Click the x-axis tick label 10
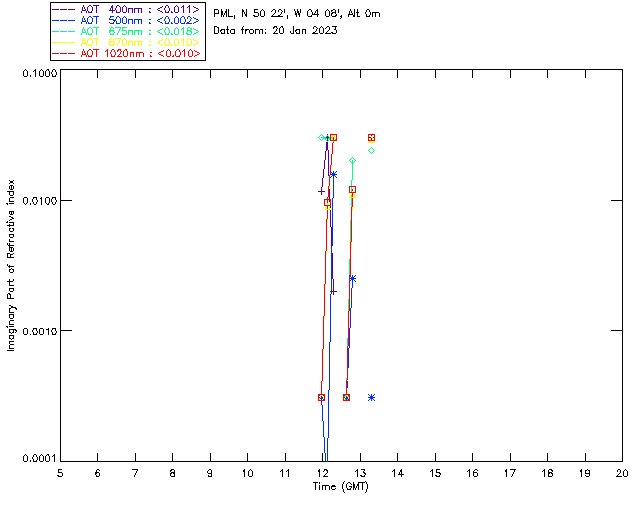640x512 pixels. click(247, 473)
